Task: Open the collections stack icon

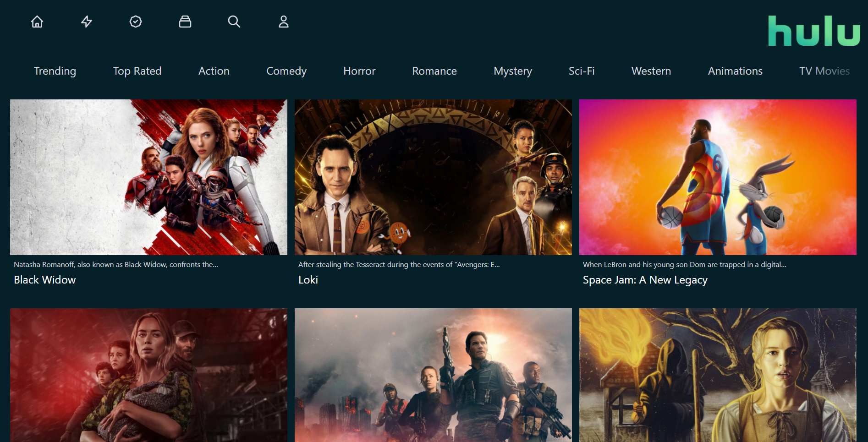Action: pos(185,22)
